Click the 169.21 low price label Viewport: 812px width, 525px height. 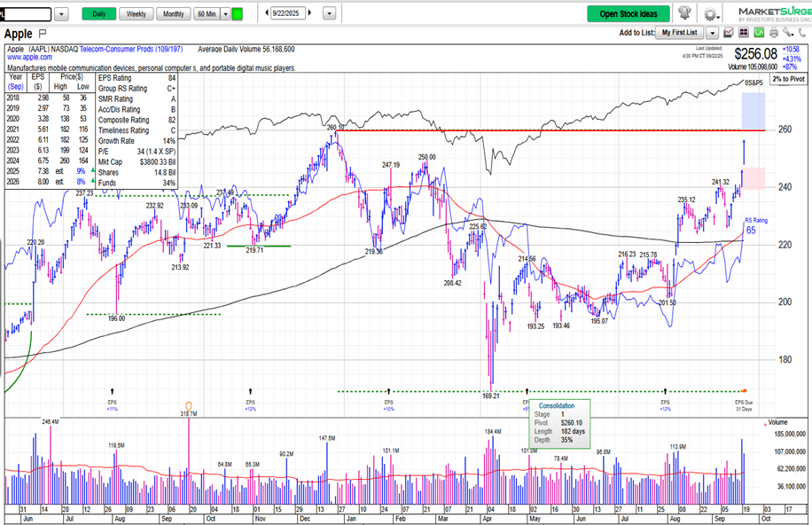tap(491, 396)
